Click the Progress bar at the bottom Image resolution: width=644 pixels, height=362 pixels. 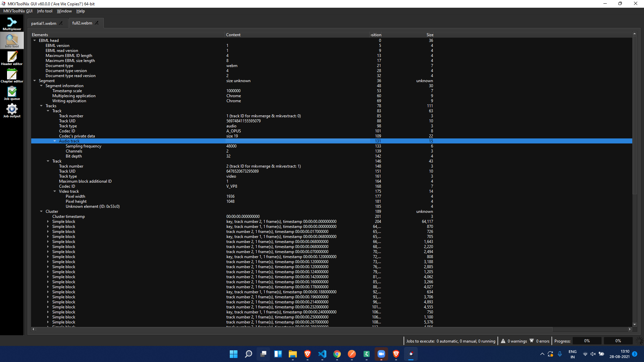coord(587,341)
